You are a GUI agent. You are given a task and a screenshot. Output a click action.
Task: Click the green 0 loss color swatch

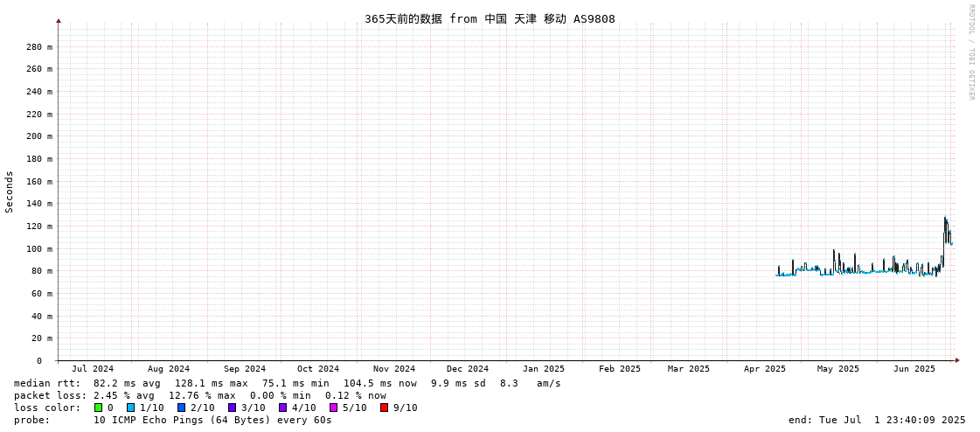tap(98, 408)
